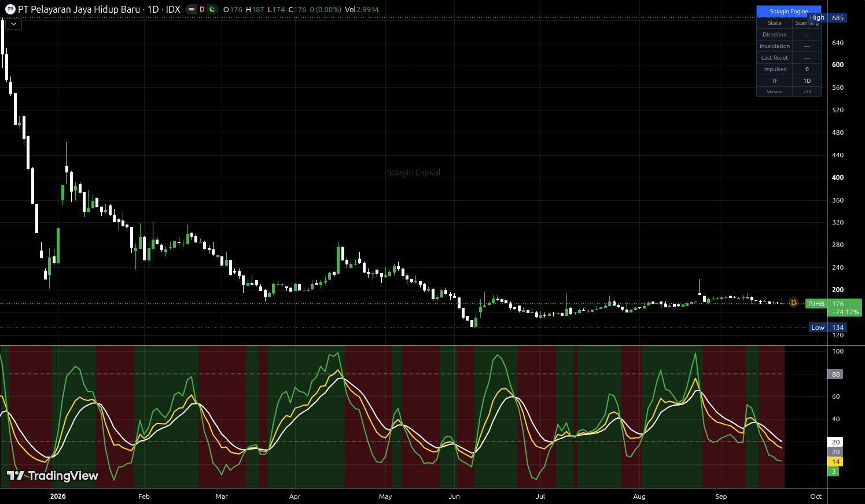Click the Invalidation row label

(774, 46)
